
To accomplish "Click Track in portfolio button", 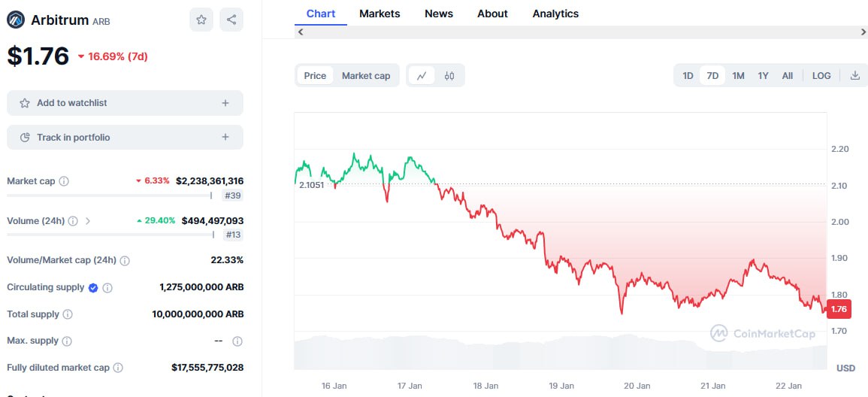I will [125, 138].
